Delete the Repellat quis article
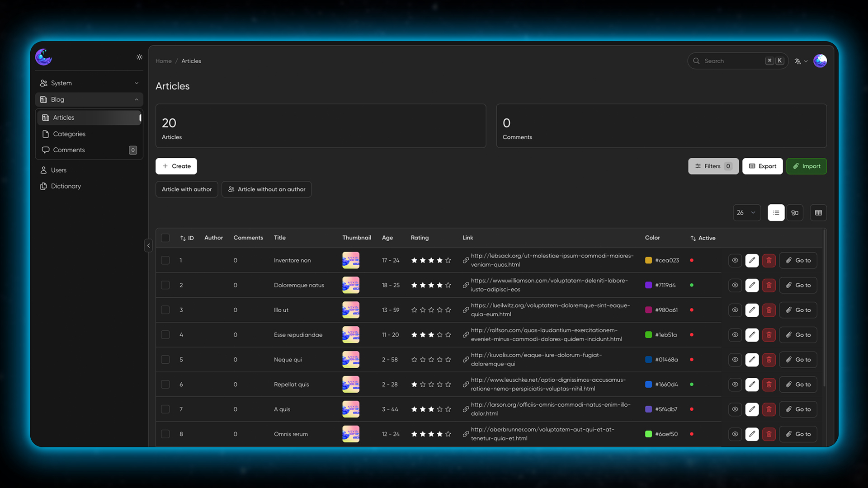 [769, 385]
